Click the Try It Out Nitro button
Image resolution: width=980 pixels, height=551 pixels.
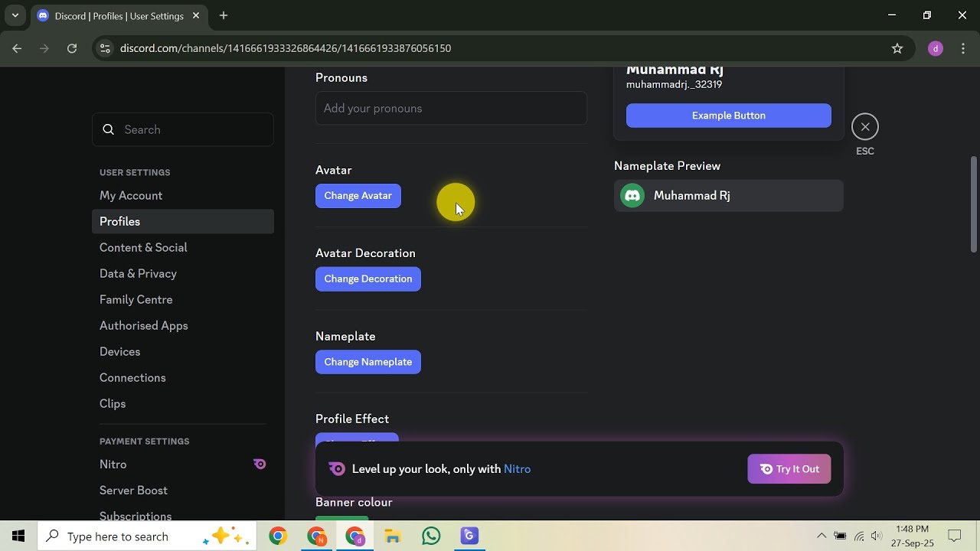point(789,469)
